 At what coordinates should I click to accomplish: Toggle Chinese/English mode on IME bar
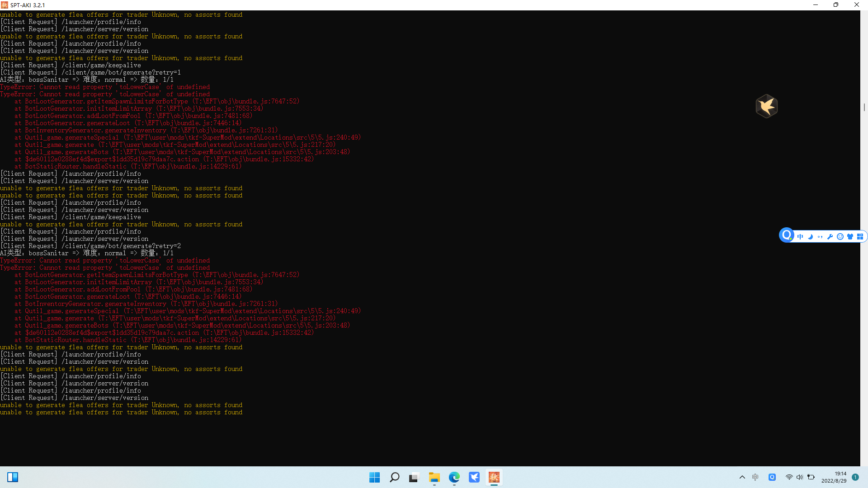pyautogui.click(x=800, y=236)
